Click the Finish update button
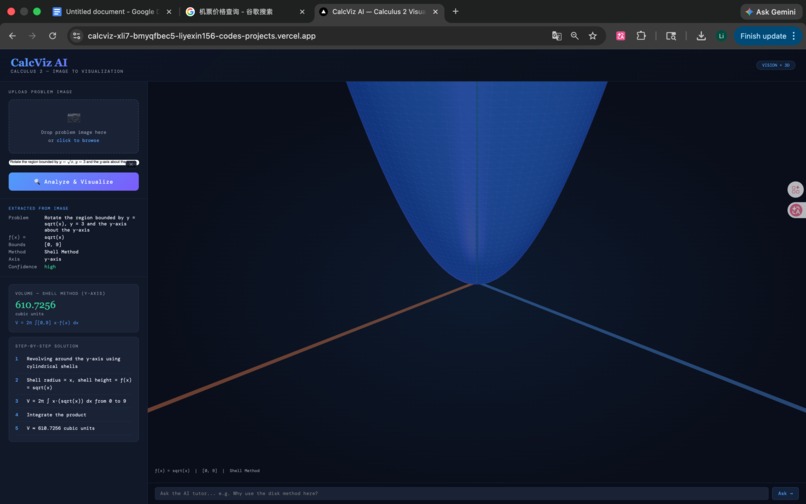The image size is (806, 504). point(763,36)
